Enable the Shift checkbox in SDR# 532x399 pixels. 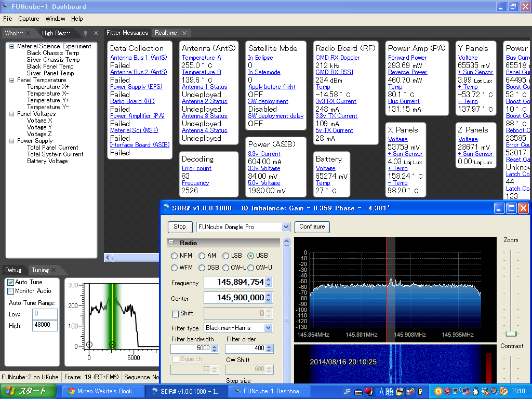[x=175, y=314]
